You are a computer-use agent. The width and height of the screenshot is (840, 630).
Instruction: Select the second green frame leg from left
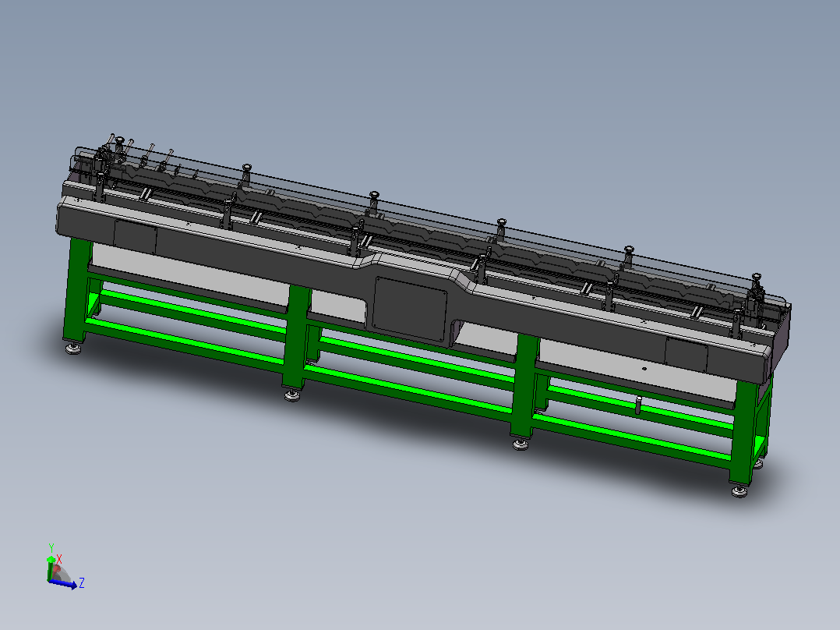[x=296, y=337]
